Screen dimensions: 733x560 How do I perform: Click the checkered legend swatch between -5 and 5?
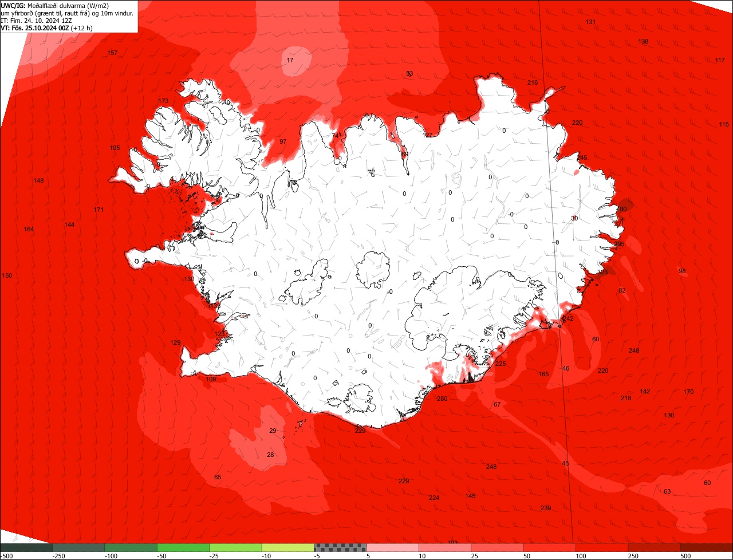[340, 547]
